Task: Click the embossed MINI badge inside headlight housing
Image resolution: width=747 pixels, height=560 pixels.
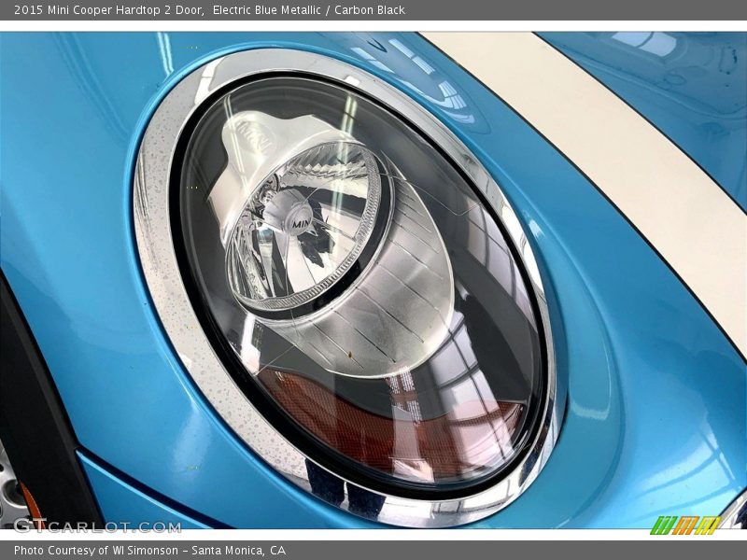Action: (252, 139)
